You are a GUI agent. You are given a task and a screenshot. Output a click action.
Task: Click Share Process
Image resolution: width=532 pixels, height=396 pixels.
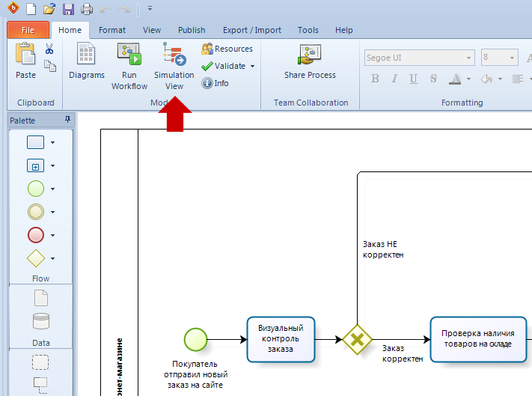(310, 61)
